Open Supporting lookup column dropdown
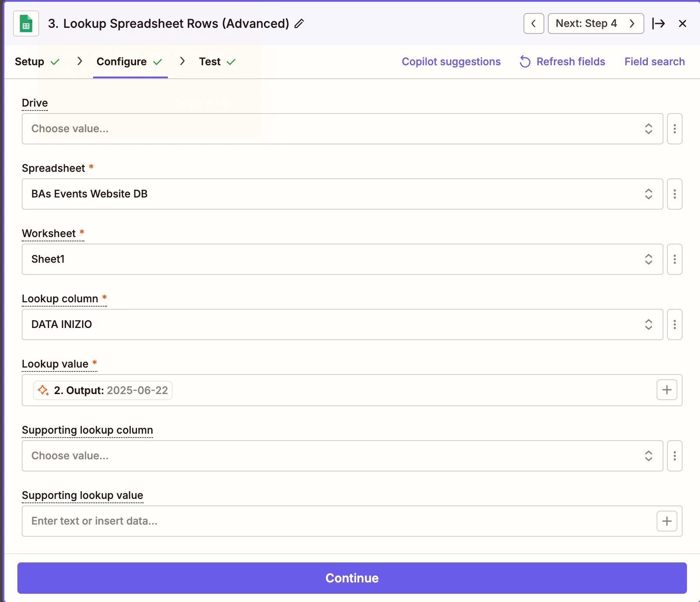700x602 pixels. [342, 456]
